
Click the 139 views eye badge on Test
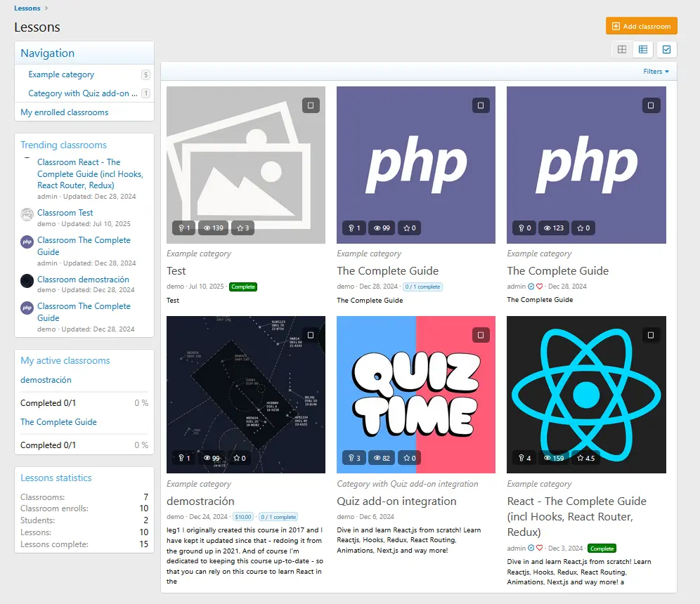pyautogui.click(x=213, y=228)
